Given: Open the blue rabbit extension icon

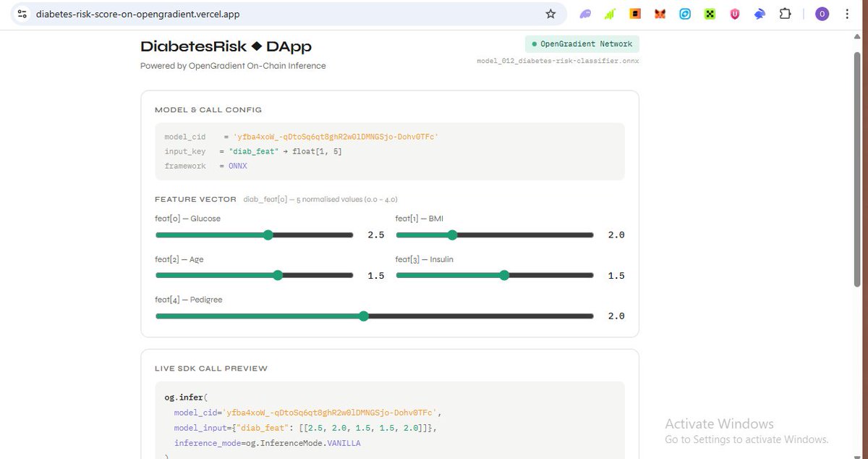Looking at the screenshot, I should tap(759, 14).
